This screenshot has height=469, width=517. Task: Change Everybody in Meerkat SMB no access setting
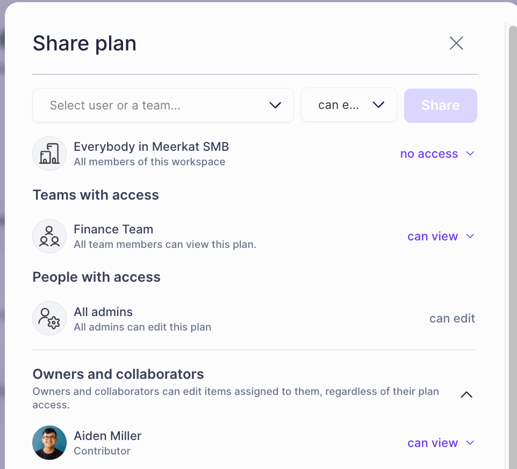pyautogui.click(x=437, y=154)
